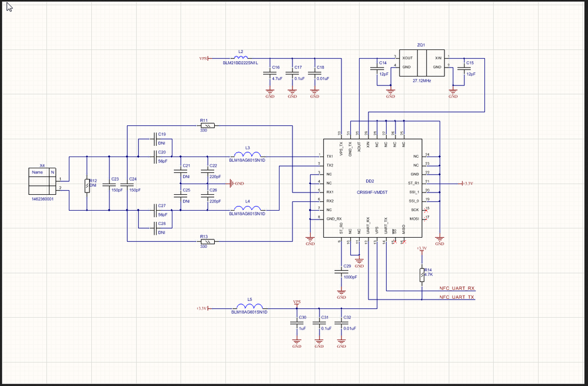This screenshot has width=588, height=386.
Task: Click the Name header in X4 connector
Action: (x=37, y=172)
